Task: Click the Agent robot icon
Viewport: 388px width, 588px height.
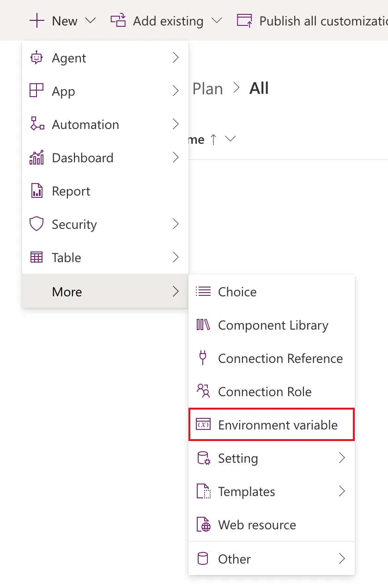Action: pyautogui.click(x=36, y=58)
